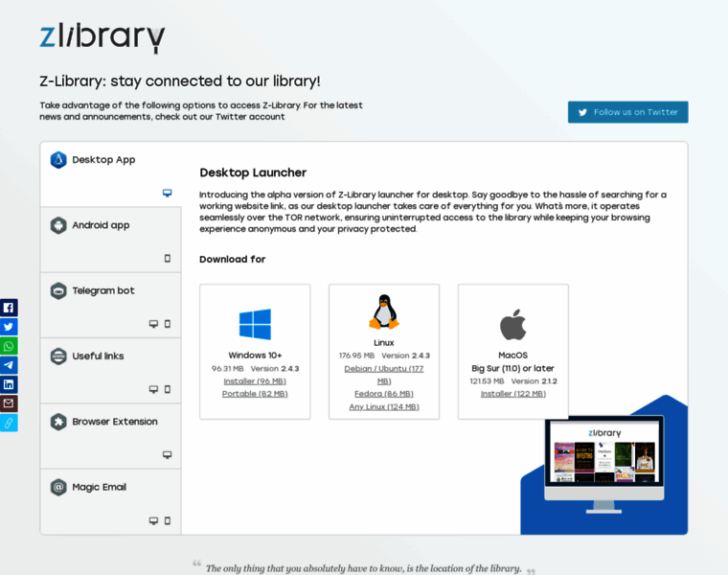Click the phone icon under Useful links
728x575 pixels.
168,389
